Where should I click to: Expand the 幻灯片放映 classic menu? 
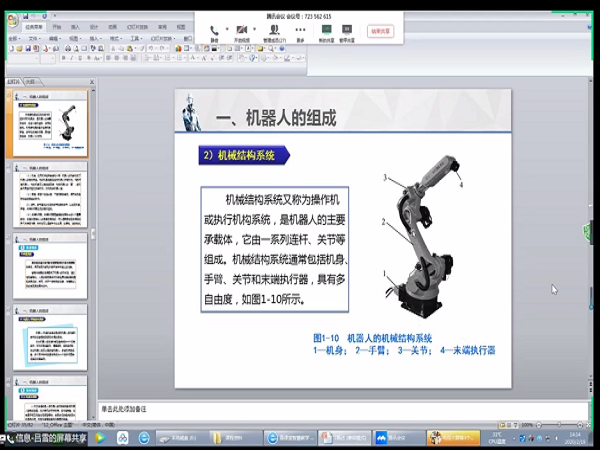[163, 39]
